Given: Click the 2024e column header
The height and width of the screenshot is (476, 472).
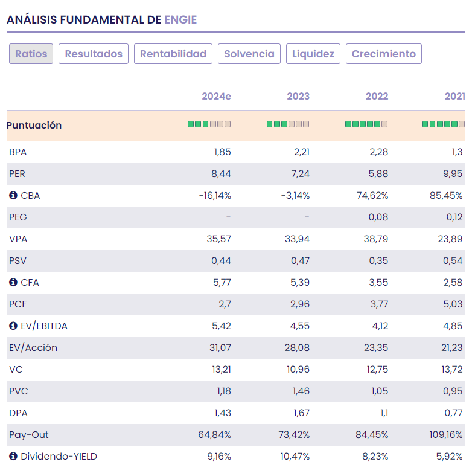Looking at the screenshot, I should pyautogui.click(x=216, y=97).
